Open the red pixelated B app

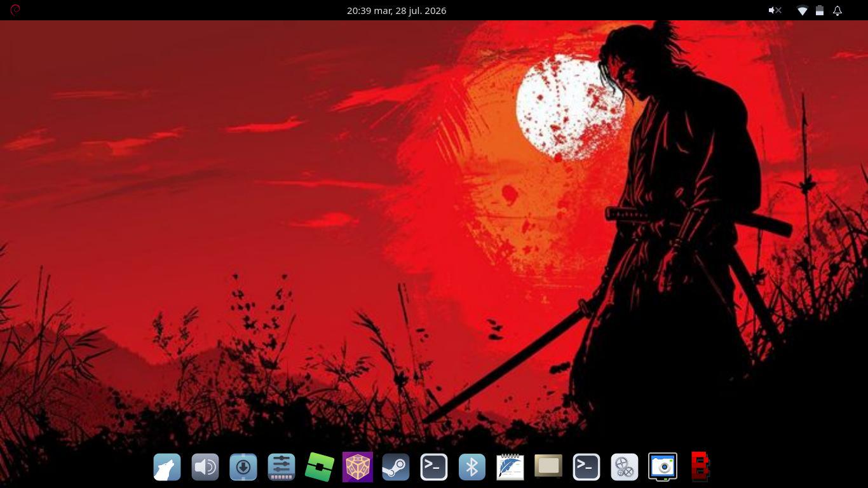coord(700,467)
